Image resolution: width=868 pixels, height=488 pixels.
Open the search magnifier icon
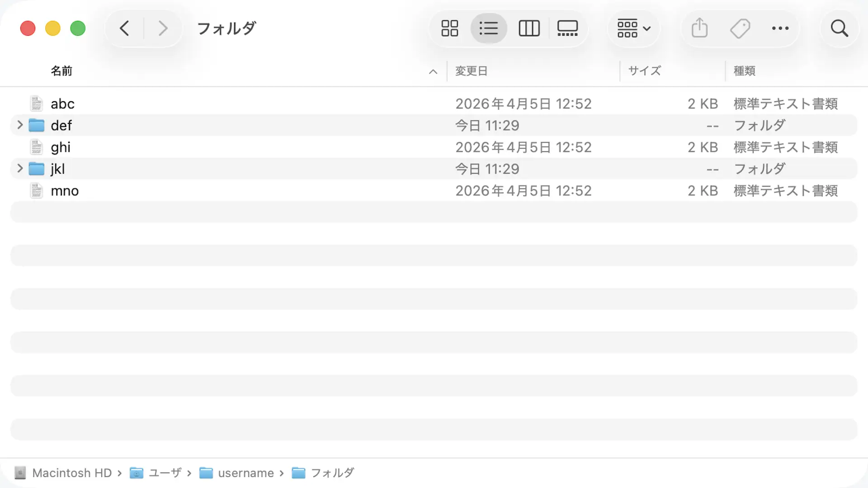840,28
